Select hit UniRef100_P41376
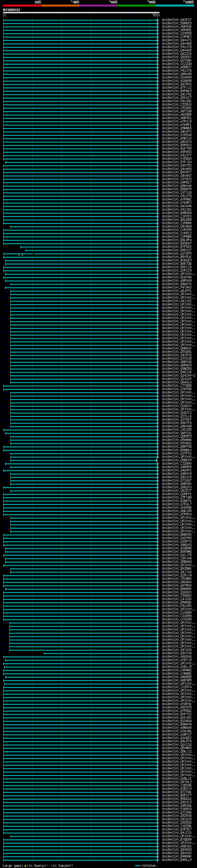Viewport: 197px width, 868px height. pos(176,71)
